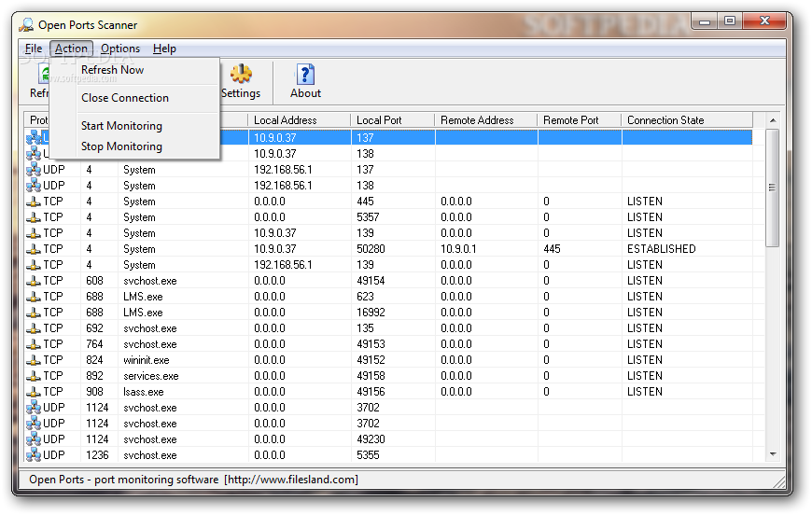Open the File menu

(x=34, y=49)
